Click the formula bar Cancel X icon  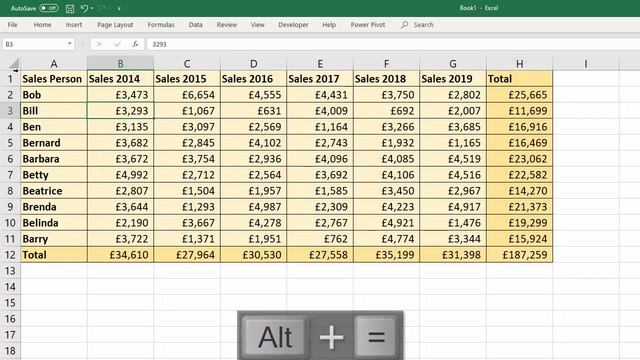click(99, 44)
